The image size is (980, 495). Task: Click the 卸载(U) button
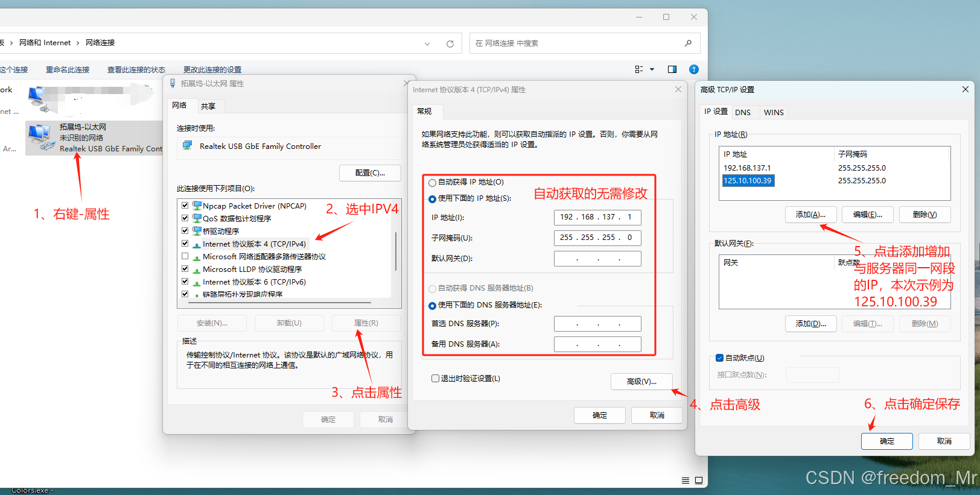289,323
